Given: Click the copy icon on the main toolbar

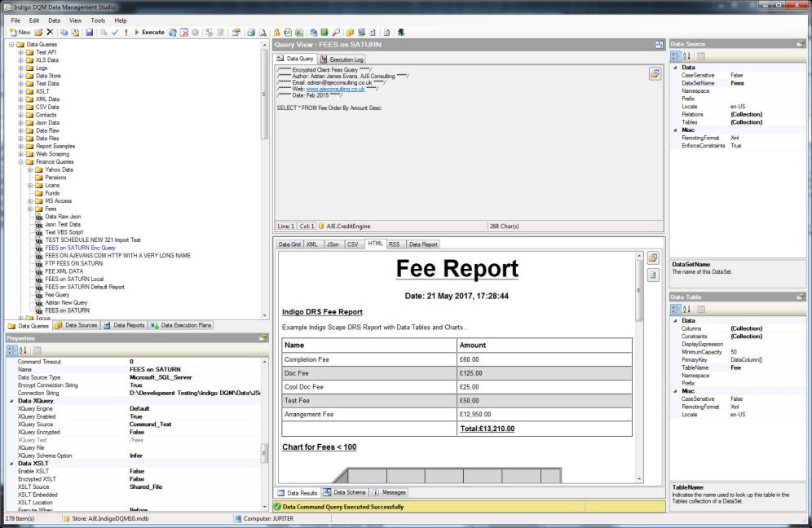Looking at the screenshot, I should click(x=65, y=32).
